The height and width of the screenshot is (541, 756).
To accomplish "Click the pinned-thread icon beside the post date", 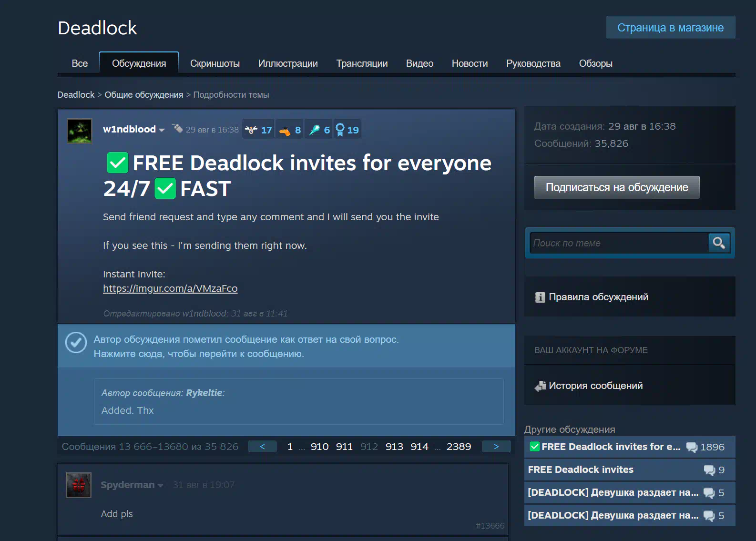I will (177, 128).
